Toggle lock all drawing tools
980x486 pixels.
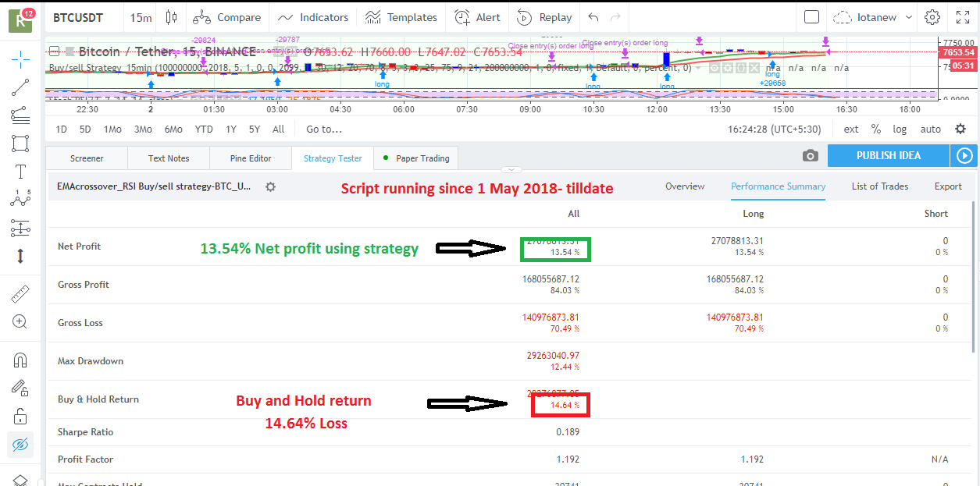(20, 416)
